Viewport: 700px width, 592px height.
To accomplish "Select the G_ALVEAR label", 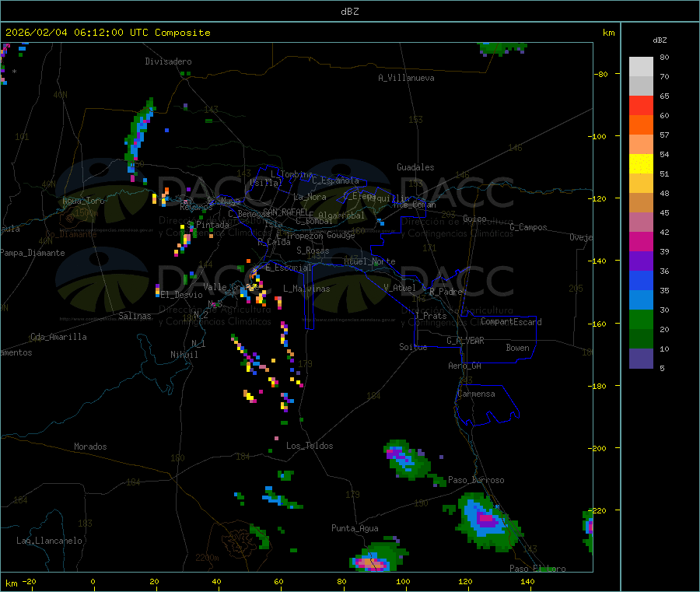I will click(x=465, y=341).
